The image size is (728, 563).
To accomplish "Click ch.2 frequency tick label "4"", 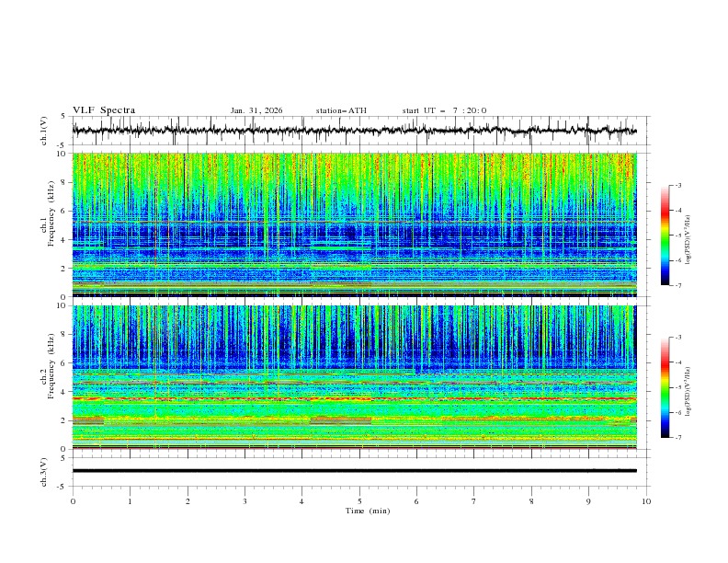I will (64, 392).
